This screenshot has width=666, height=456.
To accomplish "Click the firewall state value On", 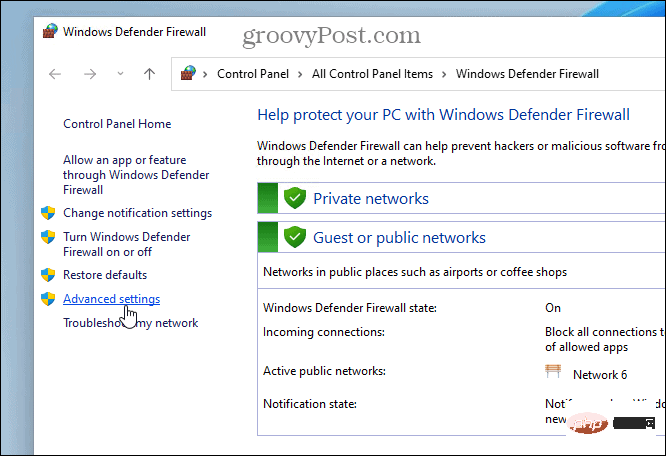I will (x=553, y=308).
